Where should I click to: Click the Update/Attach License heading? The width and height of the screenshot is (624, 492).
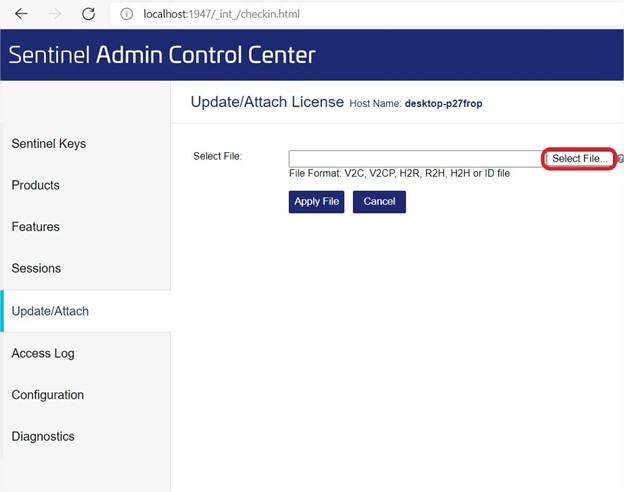(x=267, y=102)
